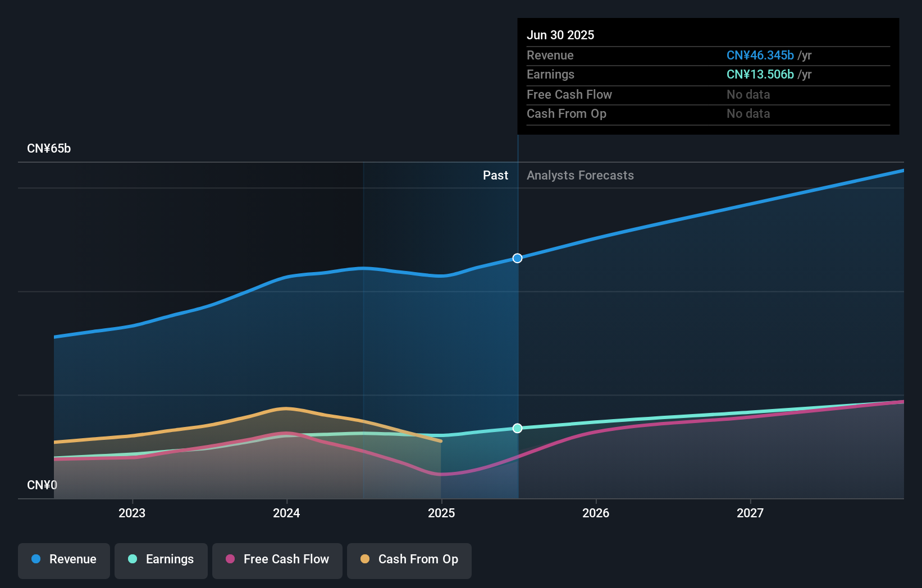The width and height of the screenshot is (922, 588).
Task: Switch to the Past section
Action: coord(496,176)
